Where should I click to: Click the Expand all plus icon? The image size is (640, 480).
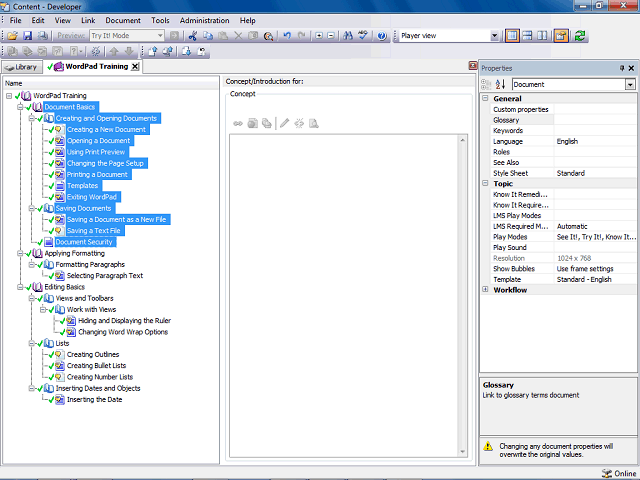319,36
